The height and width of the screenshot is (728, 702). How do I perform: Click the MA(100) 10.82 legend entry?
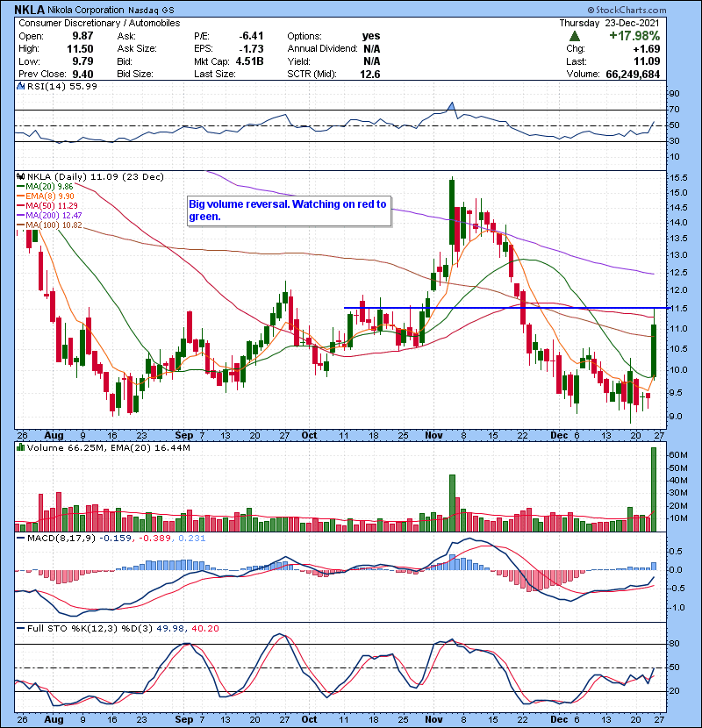click(x=49, y=225)
